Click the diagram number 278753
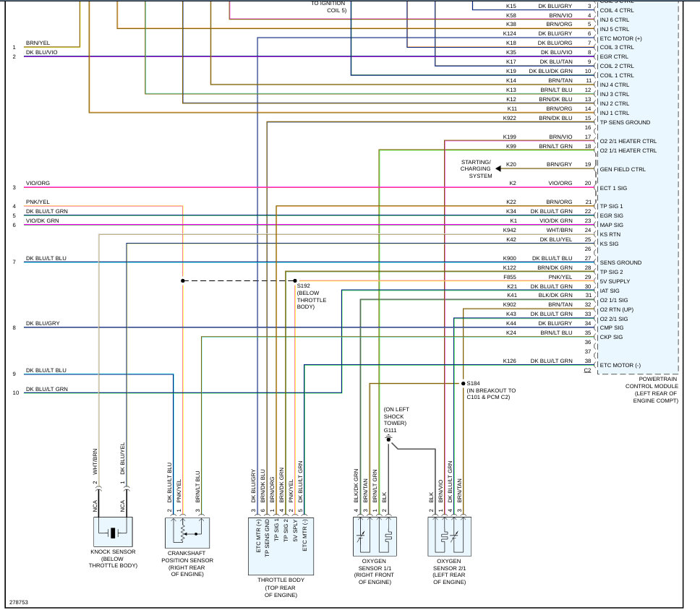This screenshot has width=700, height=610. click(x=19, y=602)
